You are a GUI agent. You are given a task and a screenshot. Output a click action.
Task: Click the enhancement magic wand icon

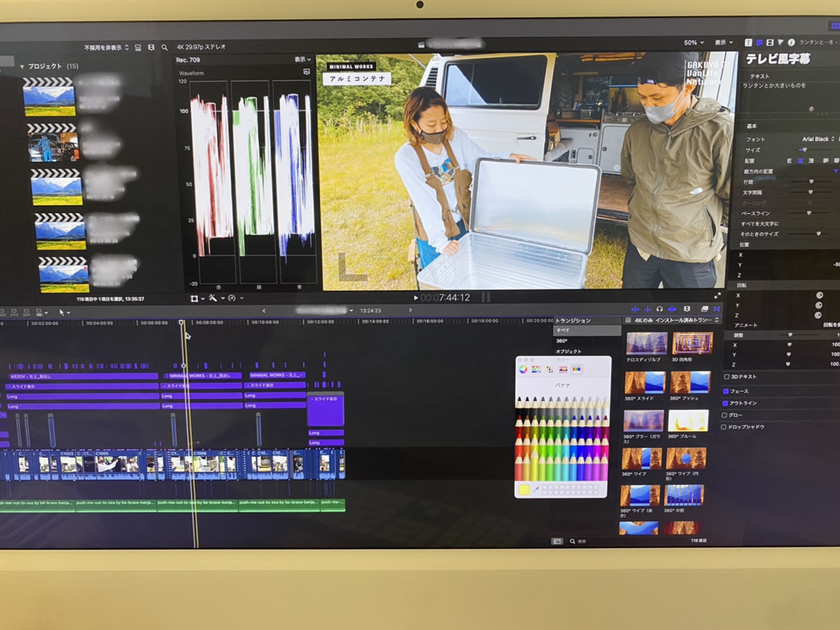(x=211, y=298)
